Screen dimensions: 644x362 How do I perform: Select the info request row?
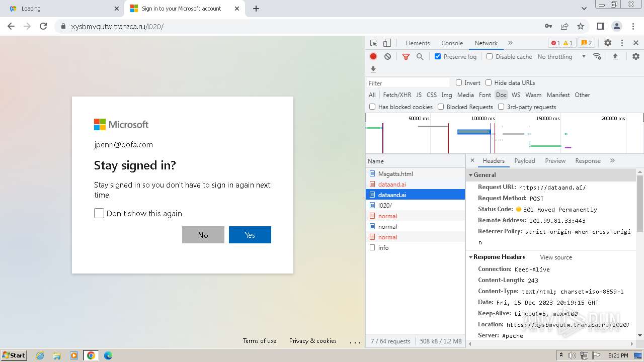[x=416, y=248]
